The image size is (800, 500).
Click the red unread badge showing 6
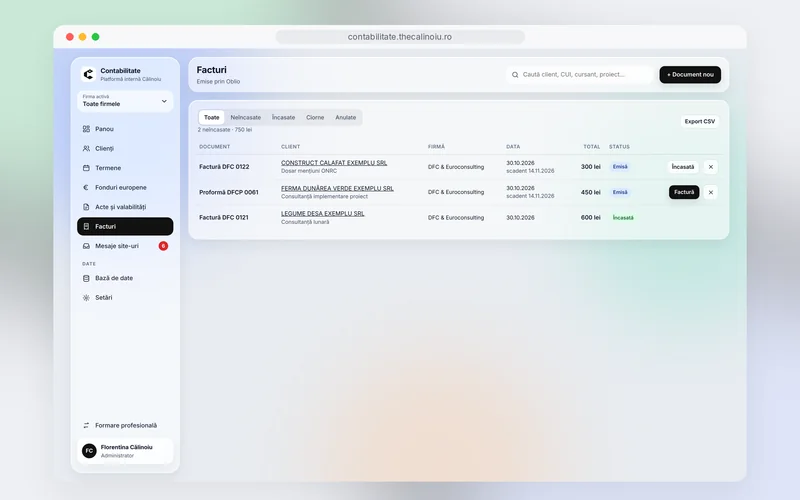click(x=163, y=246)
